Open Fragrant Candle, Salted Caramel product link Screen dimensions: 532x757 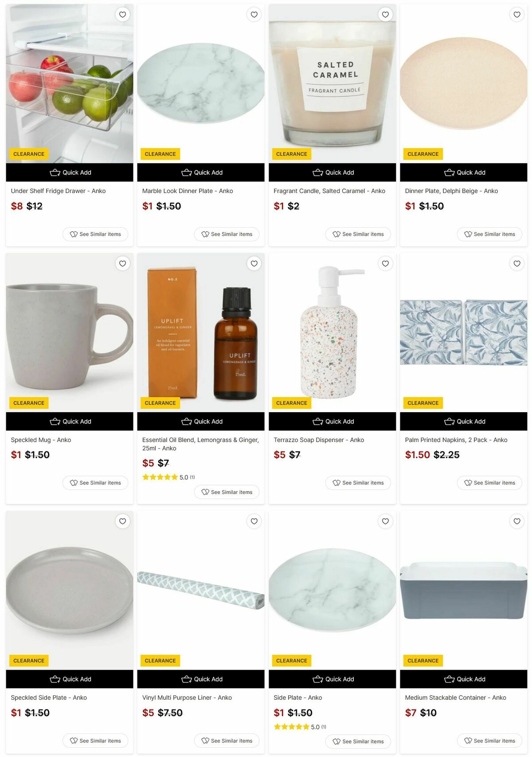pyautogui.click(x=329, y=191)
